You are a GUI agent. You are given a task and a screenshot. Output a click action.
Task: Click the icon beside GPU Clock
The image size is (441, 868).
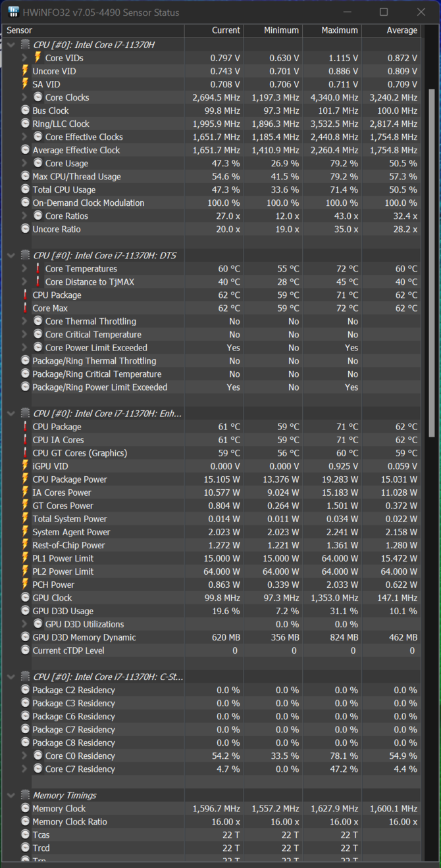click(x=26, y=598)
